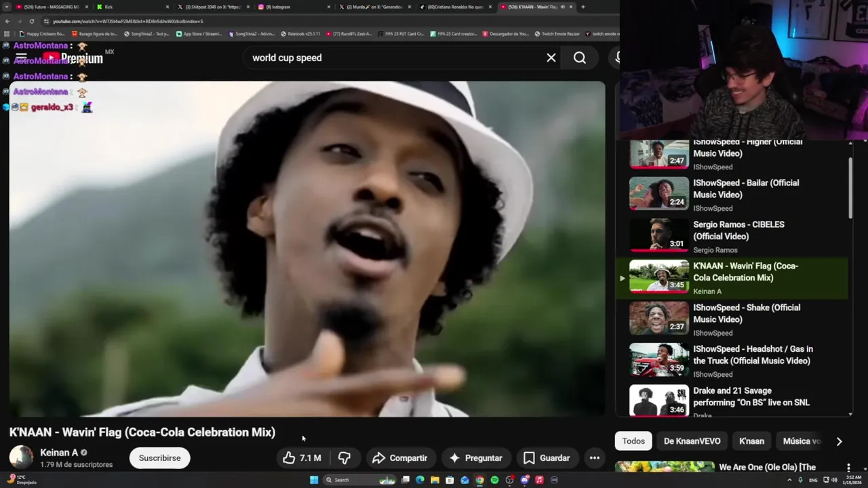Play IShowSpeed - Headshot / Gas in the Truck
This screenshot has height=488, width=868.
tap(731, 361)
